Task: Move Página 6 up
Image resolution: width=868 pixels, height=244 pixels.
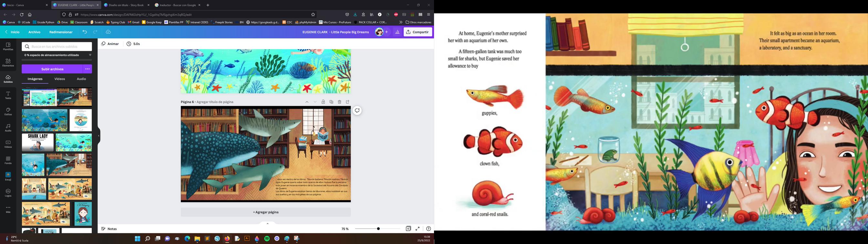Action: pyautogui.click(x=307, y=102)
